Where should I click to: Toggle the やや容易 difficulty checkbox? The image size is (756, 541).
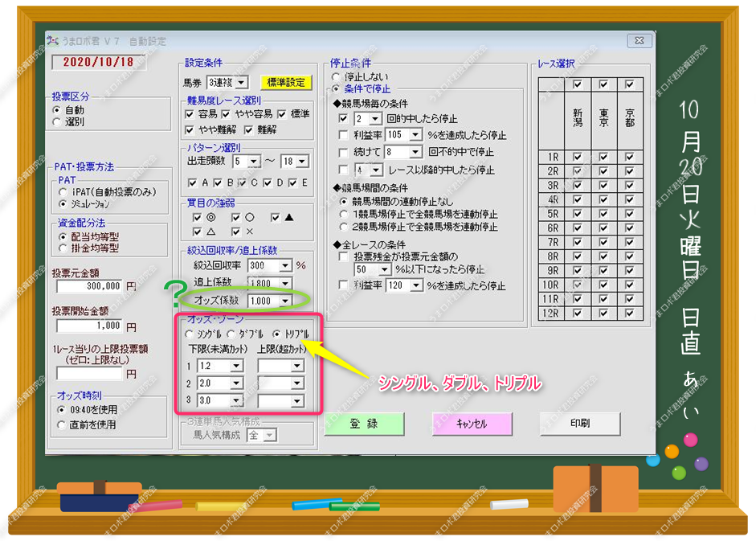click(x=226, y=114)
